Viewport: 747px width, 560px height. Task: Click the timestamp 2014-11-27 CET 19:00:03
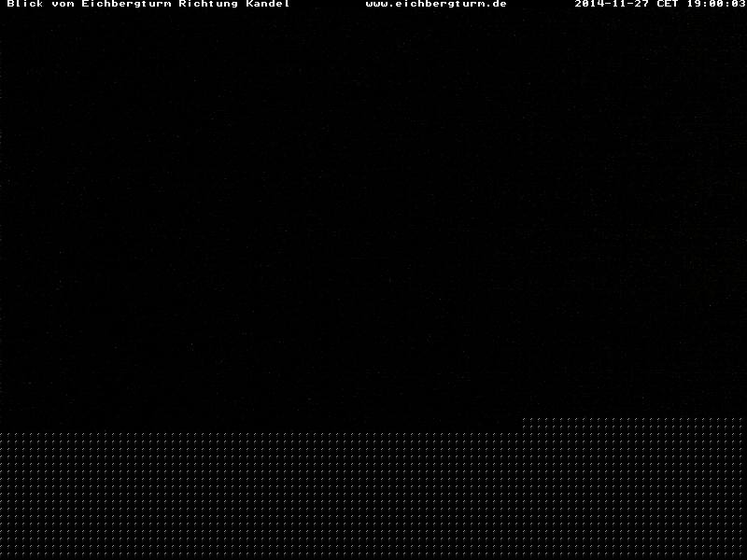pos(660,4)
